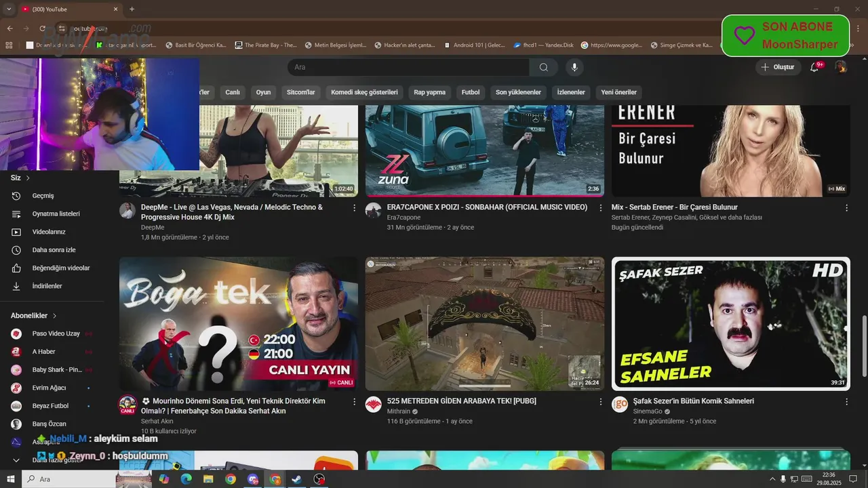Open Era7capone channel avatar
The image size is (868, 488).
pyautogui.click(x=374, y=210)
